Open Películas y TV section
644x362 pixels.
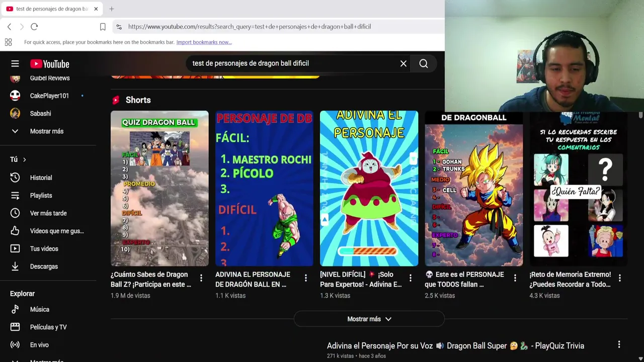click(48, 327)
